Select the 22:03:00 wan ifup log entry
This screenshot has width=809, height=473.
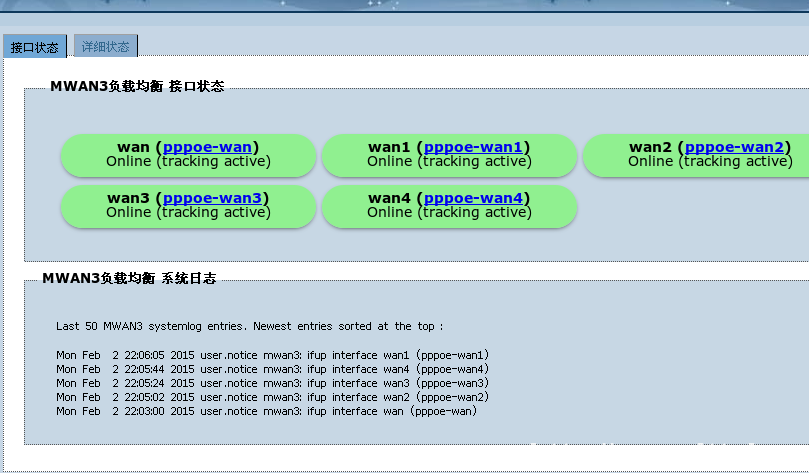tap(266, 411)
